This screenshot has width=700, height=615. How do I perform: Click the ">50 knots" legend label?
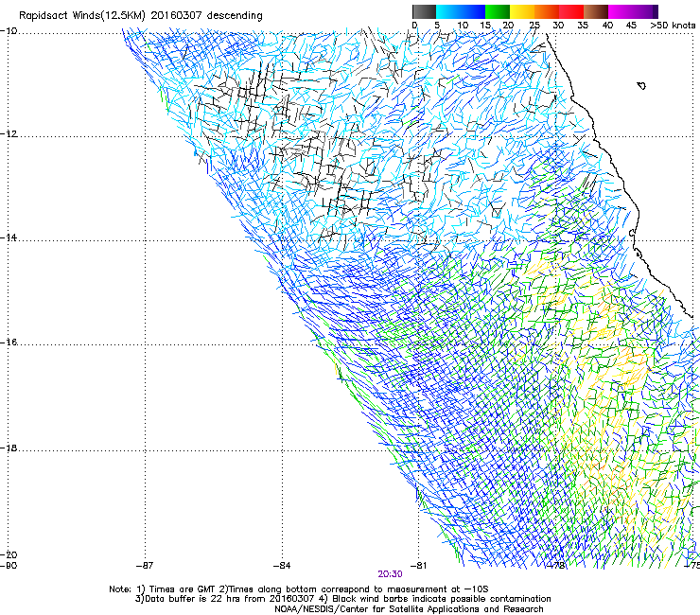click(x=673, y=26)
